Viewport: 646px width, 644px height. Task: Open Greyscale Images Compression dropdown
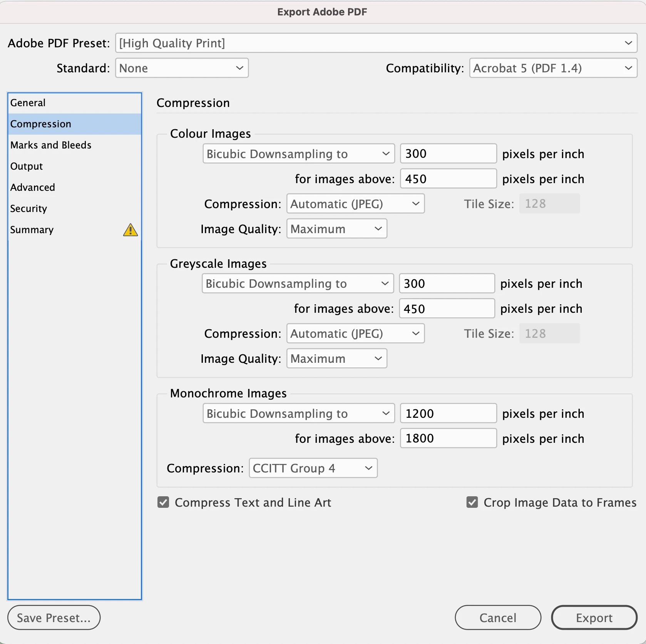click(x=355, y=334)
